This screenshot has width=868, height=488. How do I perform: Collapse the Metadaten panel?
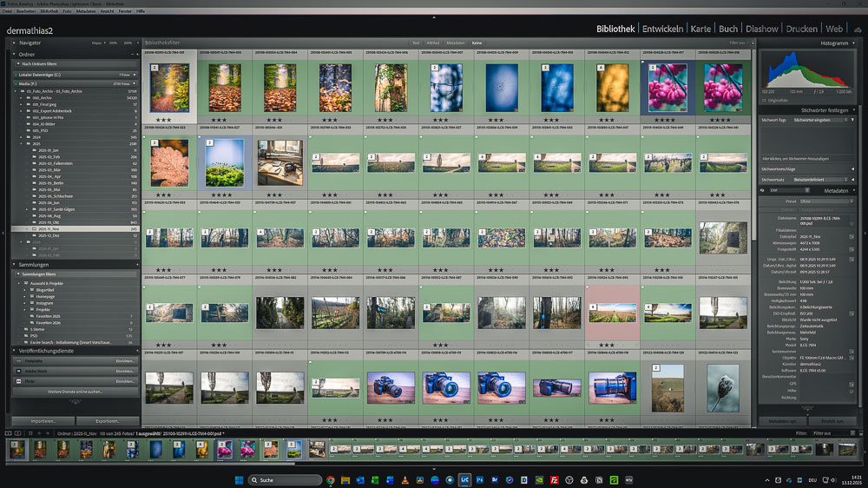(853, 190)
